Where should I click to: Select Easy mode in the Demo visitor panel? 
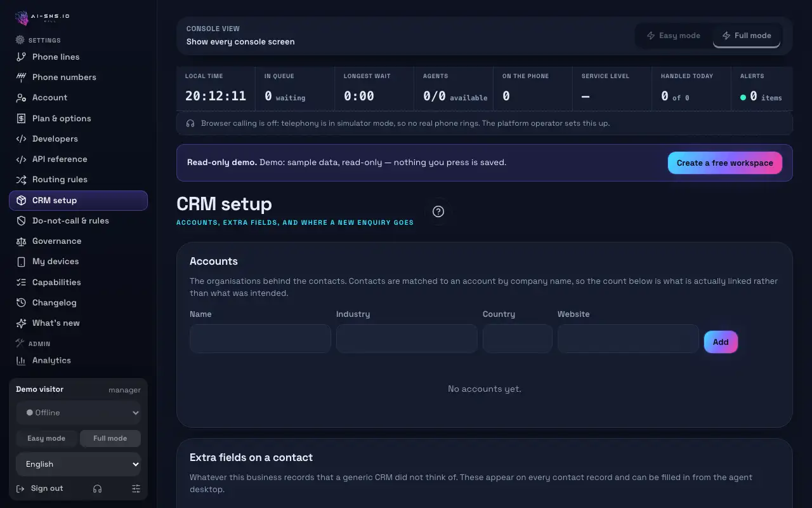click(x=46, y=438)
